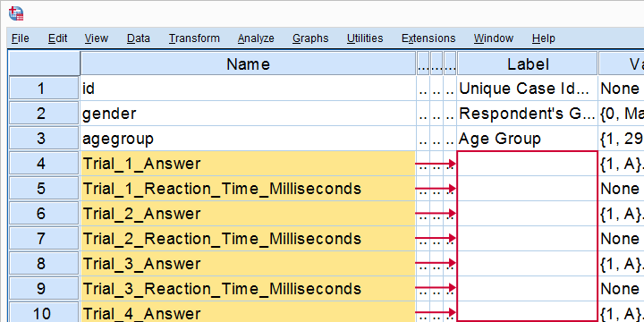
Task: Click the Name column header
Action: [248, 64]
